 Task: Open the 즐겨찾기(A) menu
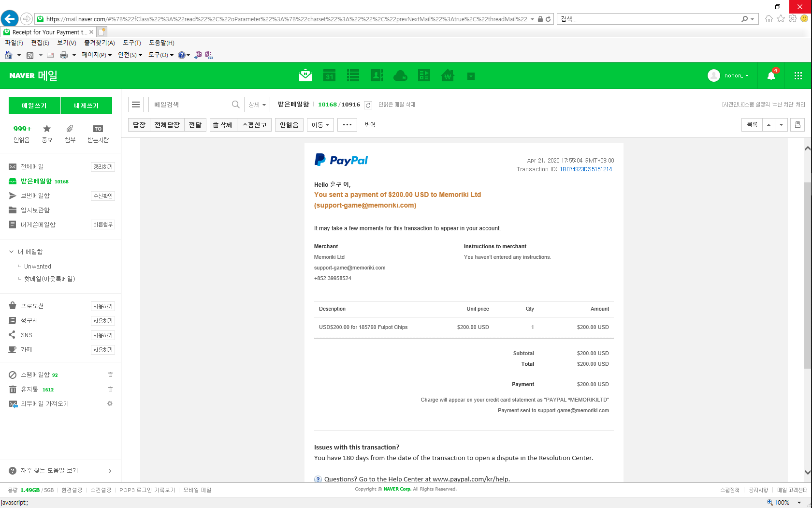pyautogui.click(x=100, y=43)
